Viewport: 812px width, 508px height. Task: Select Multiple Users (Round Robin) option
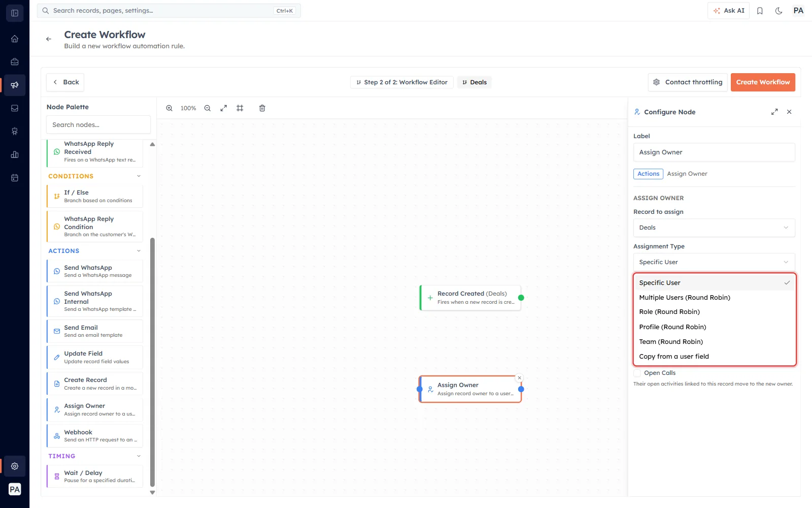715,298
